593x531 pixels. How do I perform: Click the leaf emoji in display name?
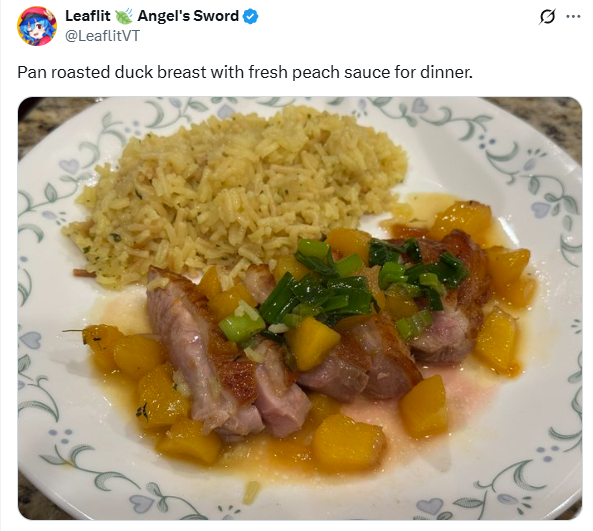pyautogui.click(x=124, y=16)
